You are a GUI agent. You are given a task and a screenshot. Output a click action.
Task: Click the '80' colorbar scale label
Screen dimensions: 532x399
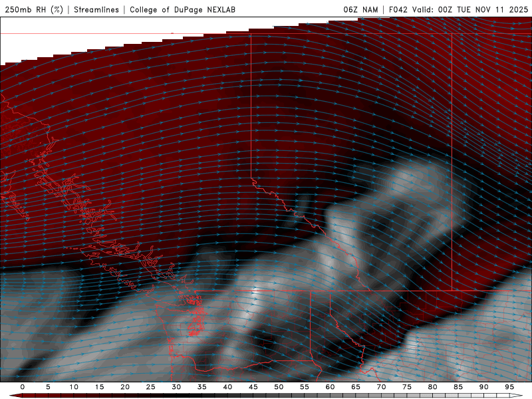click(432, 387)
